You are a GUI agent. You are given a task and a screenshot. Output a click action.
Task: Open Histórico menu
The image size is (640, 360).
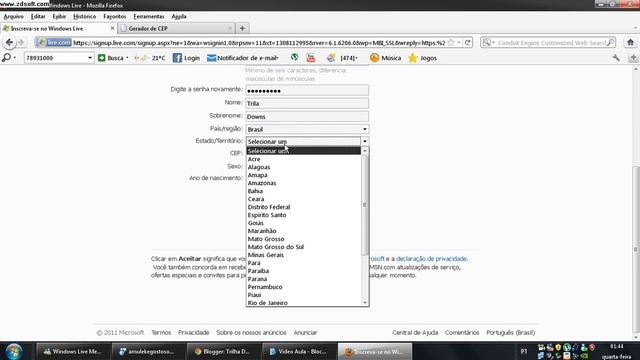84,16
